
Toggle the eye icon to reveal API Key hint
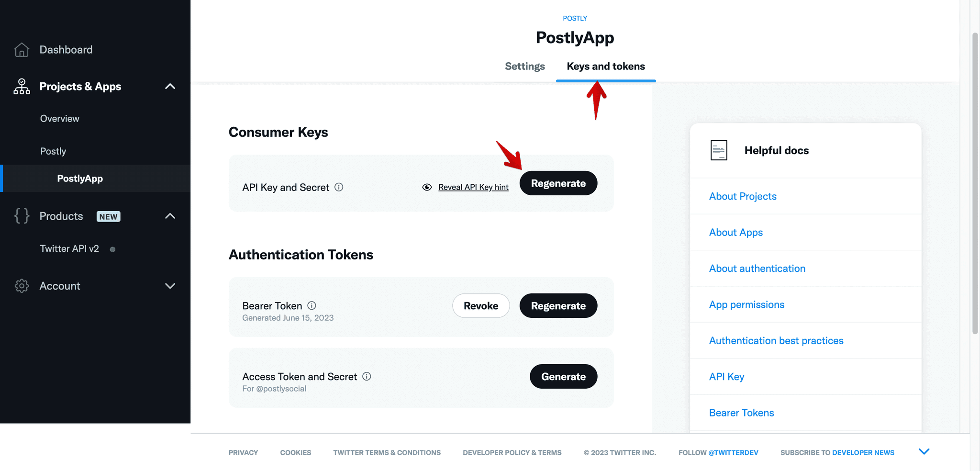[427, 187]
